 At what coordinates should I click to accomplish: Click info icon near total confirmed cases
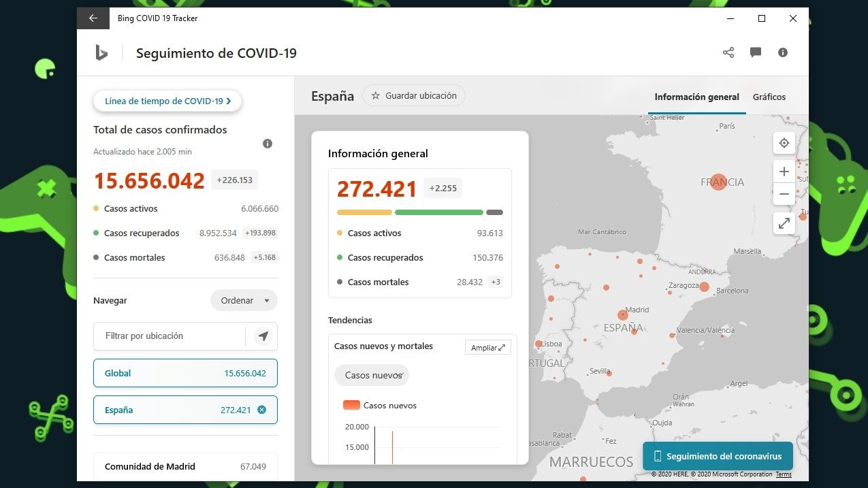point(268,144)
